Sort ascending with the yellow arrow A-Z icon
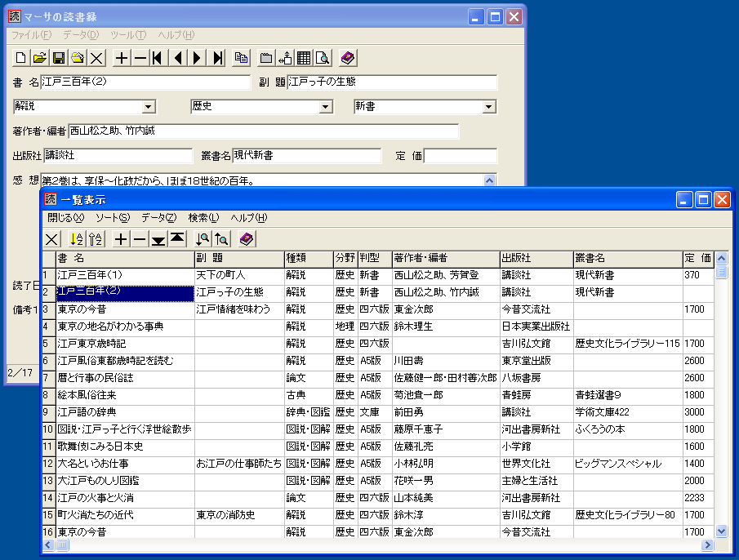This screenshot has width=739, height=560. [77, 239]
